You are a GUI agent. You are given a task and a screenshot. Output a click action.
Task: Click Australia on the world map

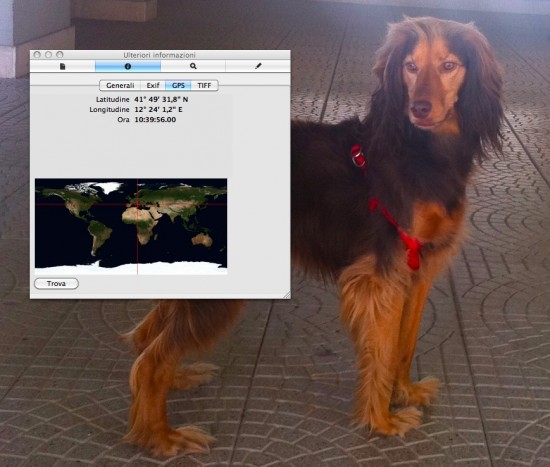(x=202, y=240)
